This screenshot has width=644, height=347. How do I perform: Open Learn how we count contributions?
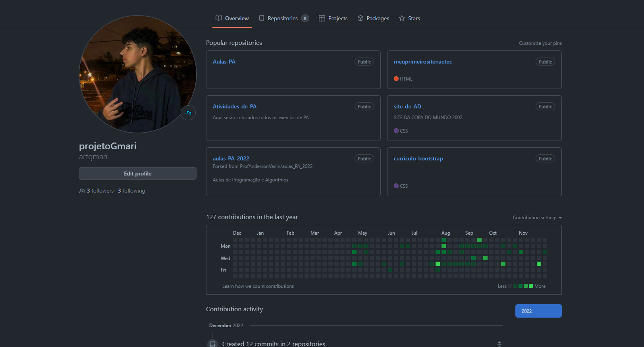pyautogui.click(x=258, y=286)
